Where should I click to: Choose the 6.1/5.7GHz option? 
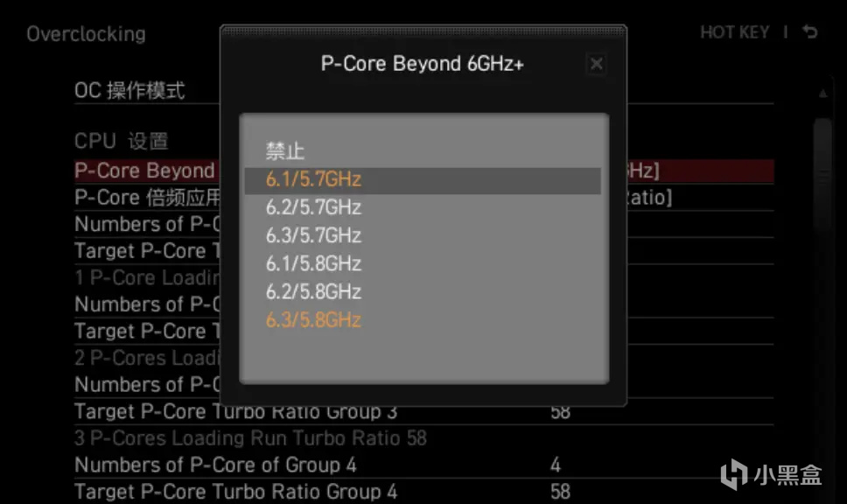click(313, 180)
